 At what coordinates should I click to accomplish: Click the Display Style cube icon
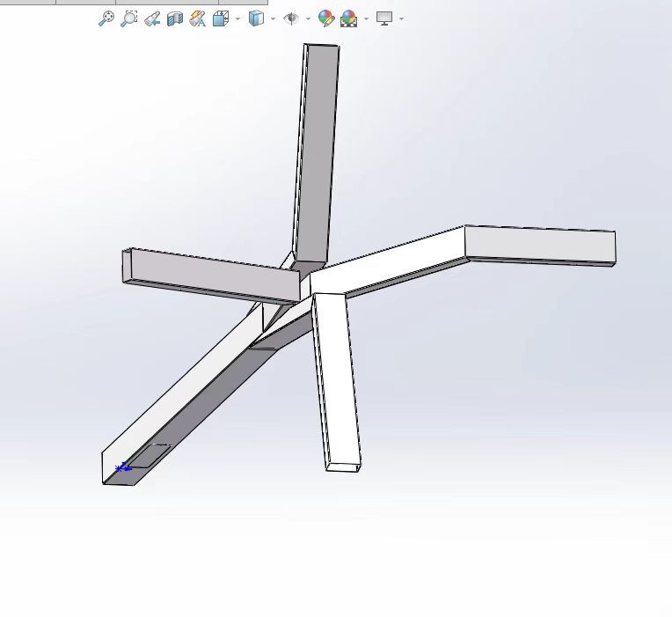[x=256, y=18]
